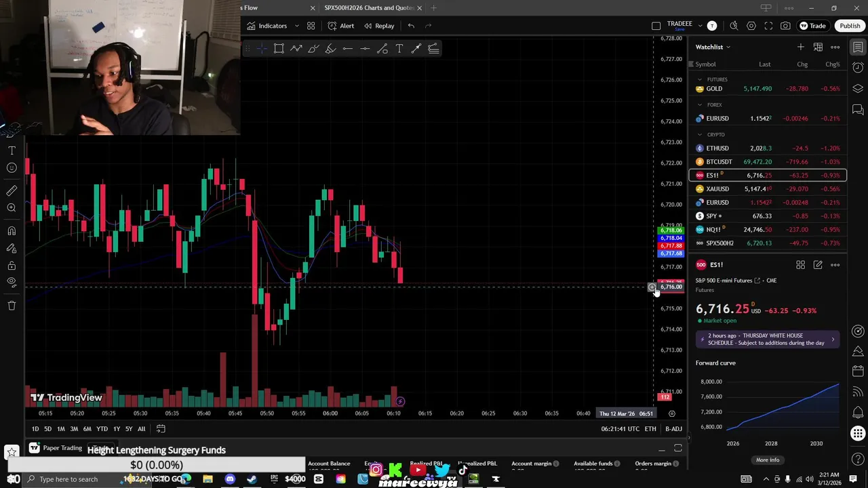868x488 pixels.
Task: Select the highlighter tool in drawing bar
Action: tap(330, 48)
